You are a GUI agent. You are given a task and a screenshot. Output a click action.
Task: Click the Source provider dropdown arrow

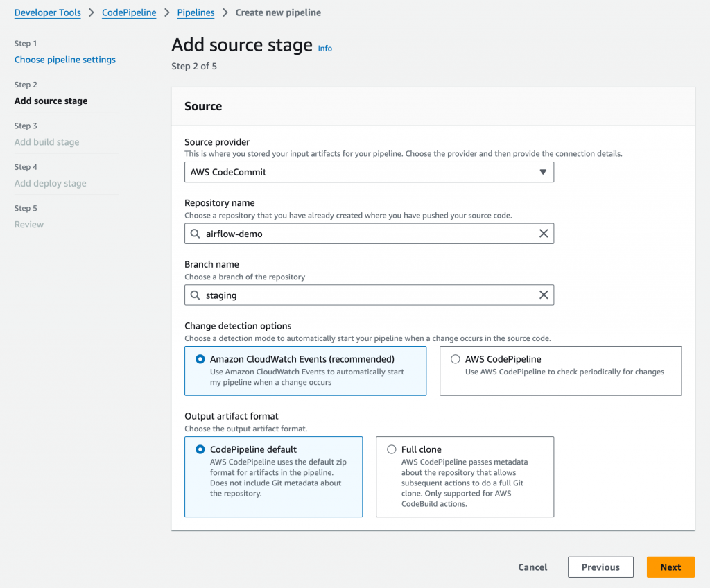(x=543, y=172)
